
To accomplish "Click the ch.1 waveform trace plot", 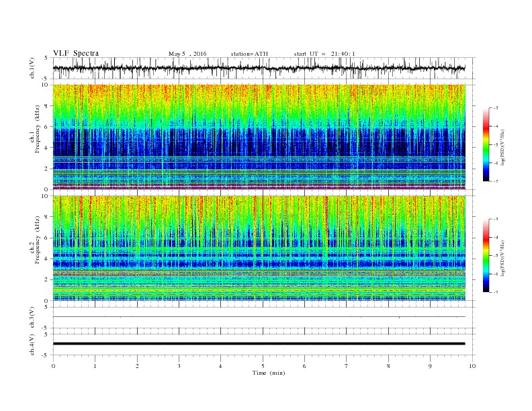I will coord(259,68).
